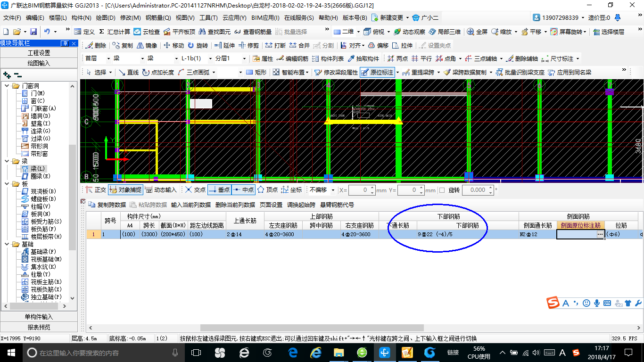Screen dimensions: 644x362
Task: Collapse the 梁 tree node
Action: [7, 161]
